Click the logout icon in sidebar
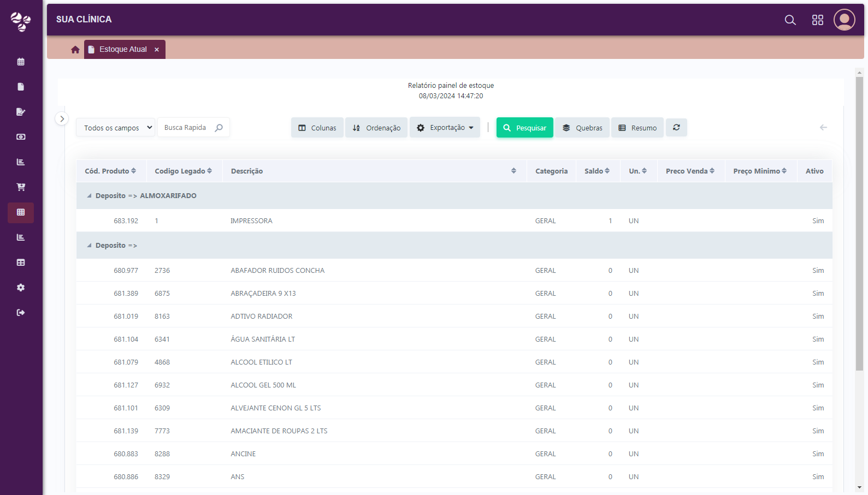868x495 pixels. click(21, 313)
